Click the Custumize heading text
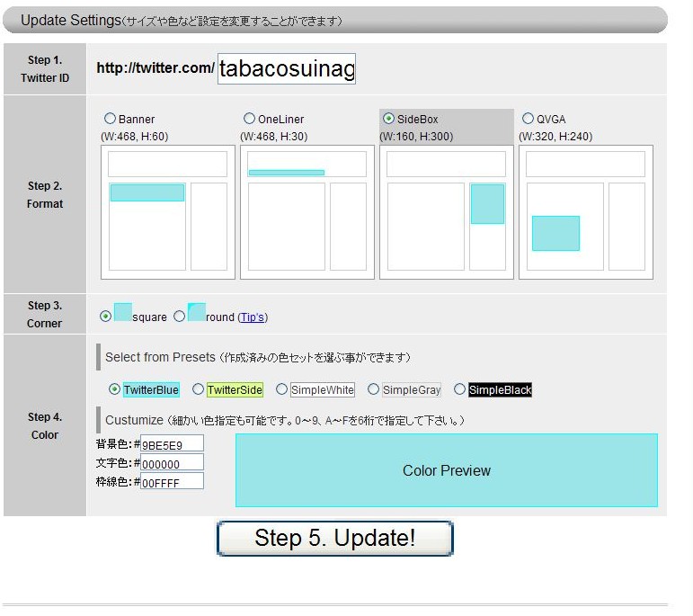This screenshot has width=693, height=616. pyautogui.click(x=134, y=420)
